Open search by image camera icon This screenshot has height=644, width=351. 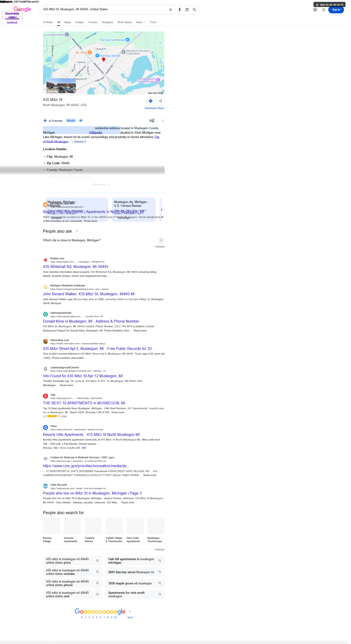point(187,10)
